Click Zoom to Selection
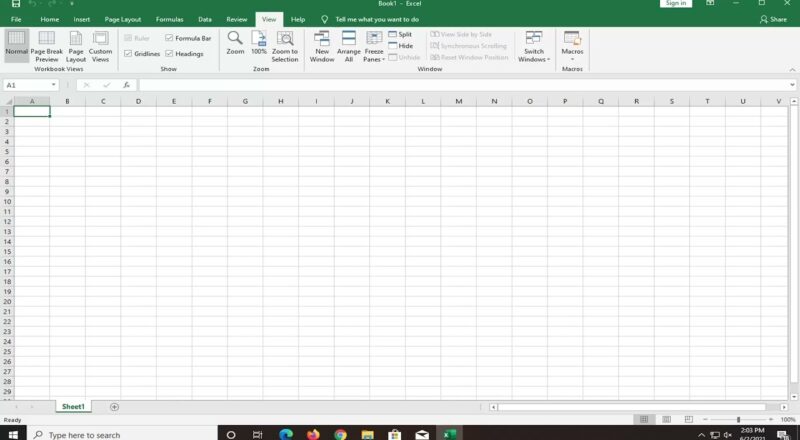This screenshot has width=800, height=440. point(285,46)
